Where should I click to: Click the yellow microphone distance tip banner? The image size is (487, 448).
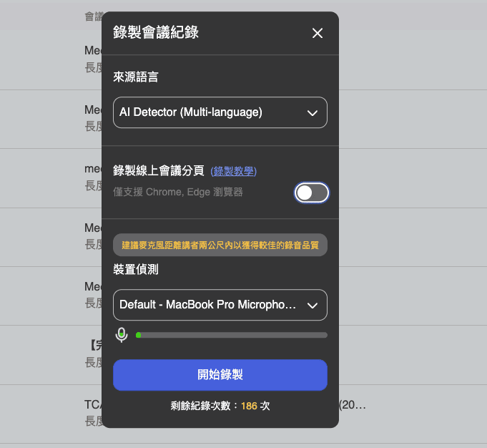click(220, 245)
